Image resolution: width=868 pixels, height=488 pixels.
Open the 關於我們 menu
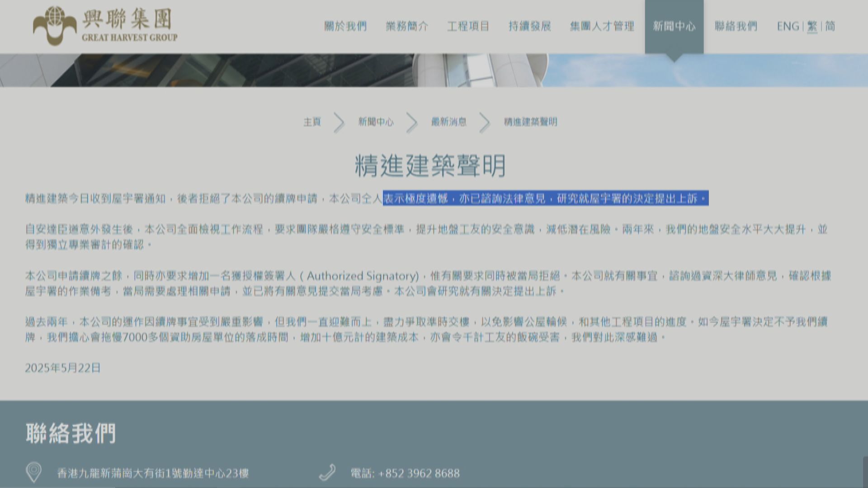point(345,26)
